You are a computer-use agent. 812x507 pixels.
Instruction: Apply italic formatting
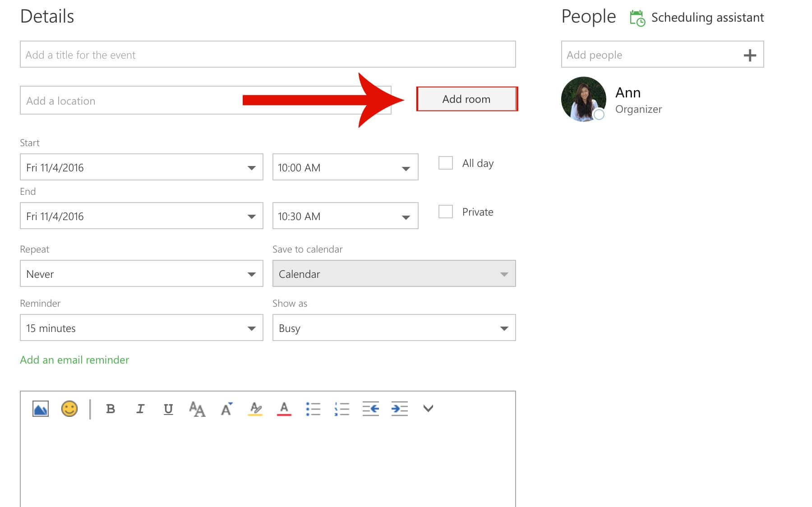pos(140,409)
